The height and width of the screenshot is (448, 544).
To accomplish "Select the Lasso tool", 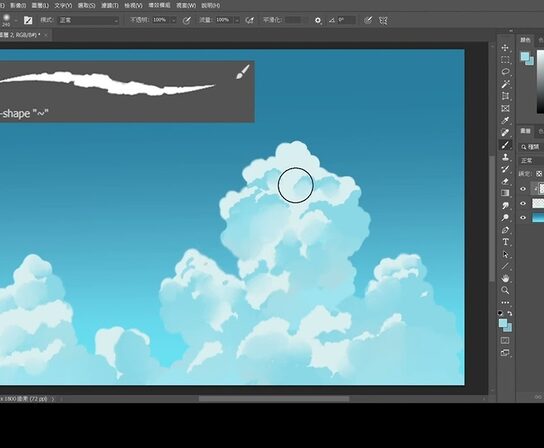I will tap(505, 72).
